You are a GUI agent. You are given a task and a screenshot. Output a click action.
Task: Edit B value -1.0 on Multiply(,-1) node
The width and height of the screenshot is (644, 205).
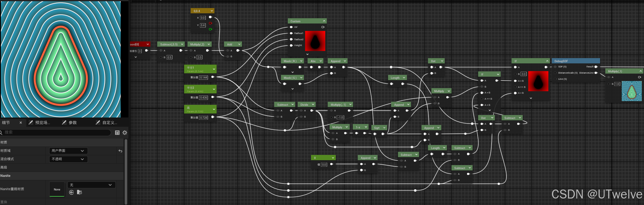pos(340,117)
